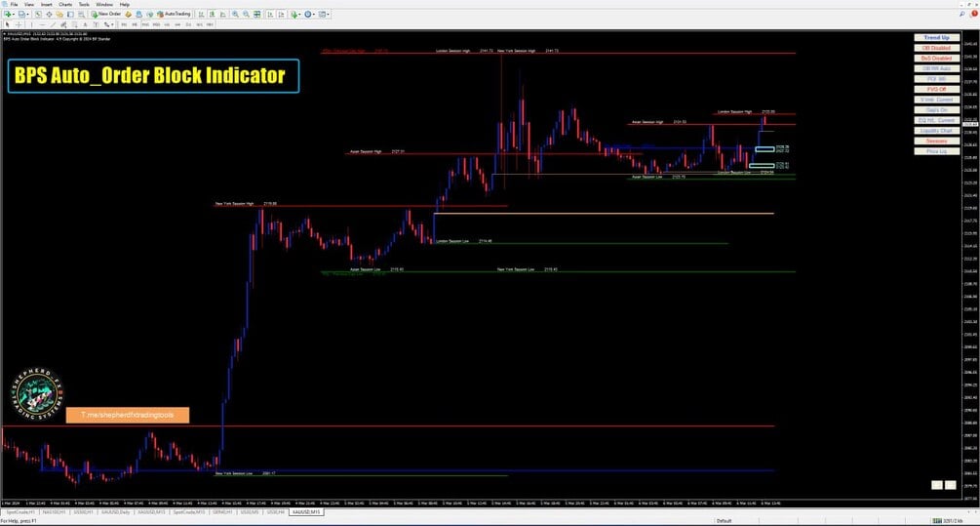This screenshot has width=980, height=526.
Task: Open the search icon at top right
Action: (961, 13)
